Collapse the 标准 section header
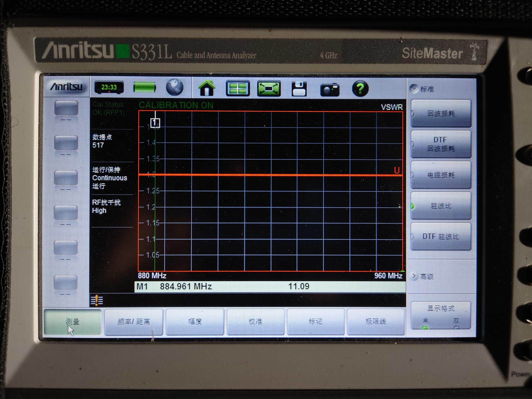This screenshot has width=532, height=399. [423, 89]
